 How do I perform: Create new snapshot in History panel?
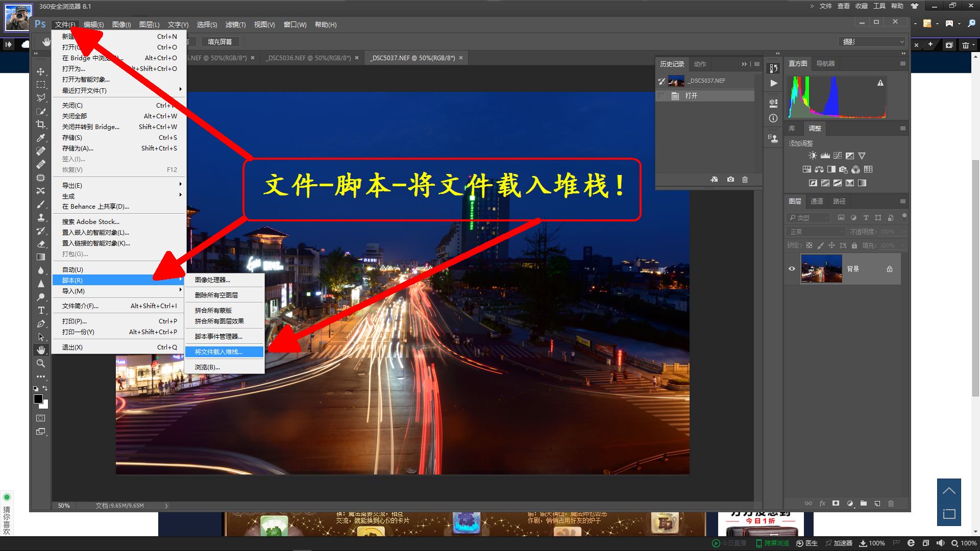tap(730, 180)
